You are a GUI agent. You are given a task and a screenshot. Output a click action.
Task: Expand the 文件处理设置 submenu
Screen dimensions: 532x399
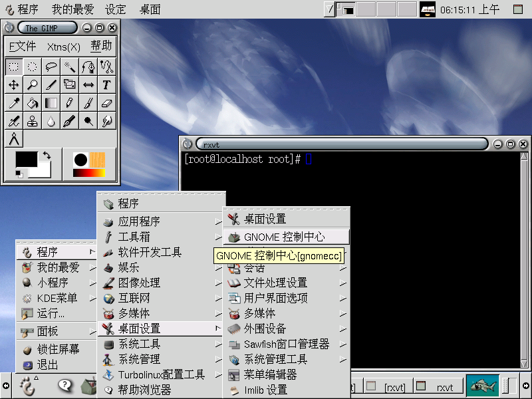coord(286,283)
